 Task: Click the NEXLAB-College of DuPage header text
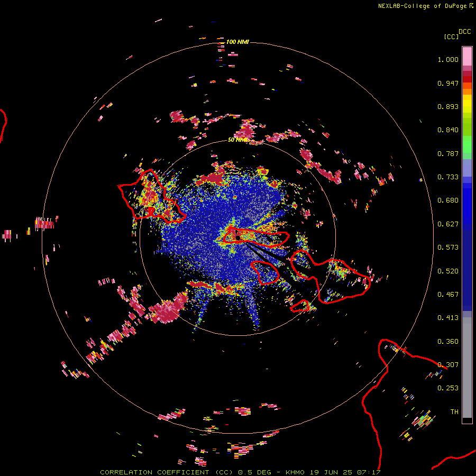(422, 6)
